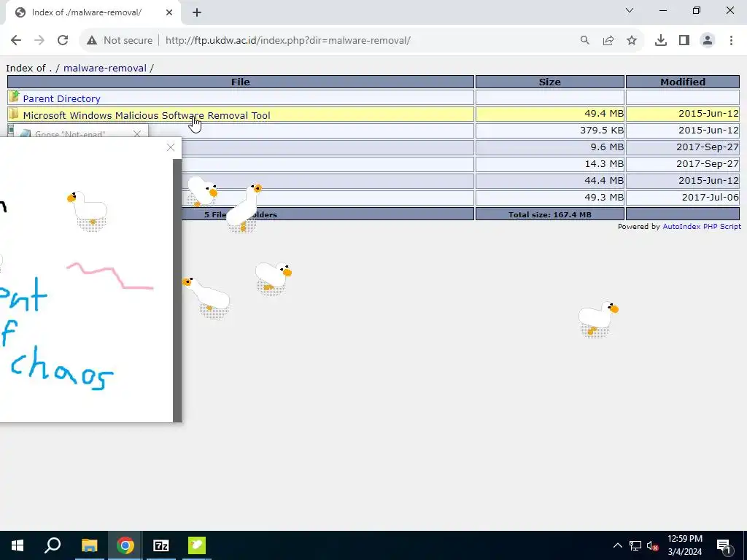Sort listing by Modified column header
Viewport: 747px width, 560px height.
coord(683,82)
